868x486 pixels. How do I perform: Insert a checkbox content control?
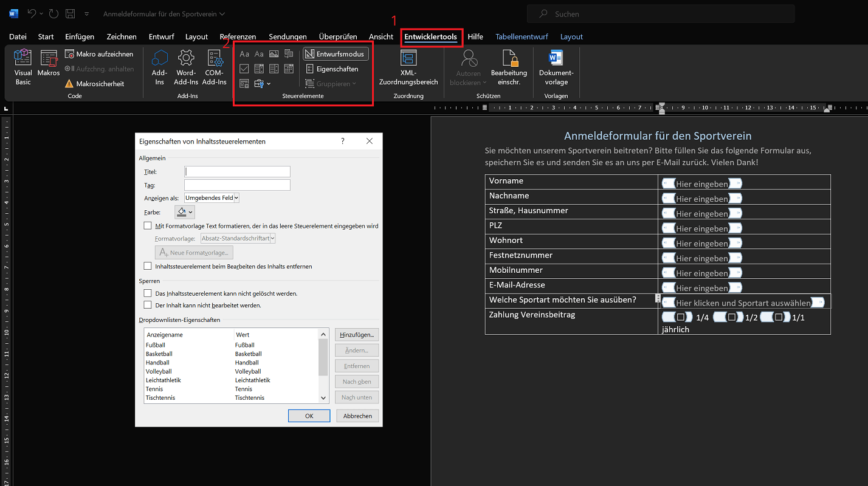click(x=244, y=69)
